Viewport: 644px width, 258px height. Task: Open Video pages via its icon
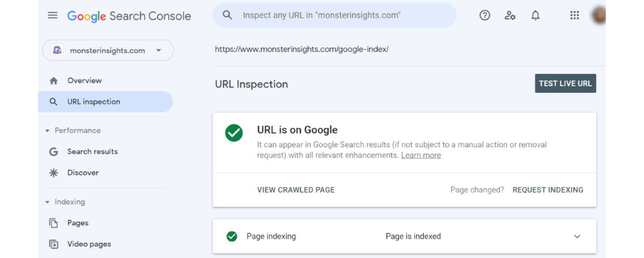52,244
